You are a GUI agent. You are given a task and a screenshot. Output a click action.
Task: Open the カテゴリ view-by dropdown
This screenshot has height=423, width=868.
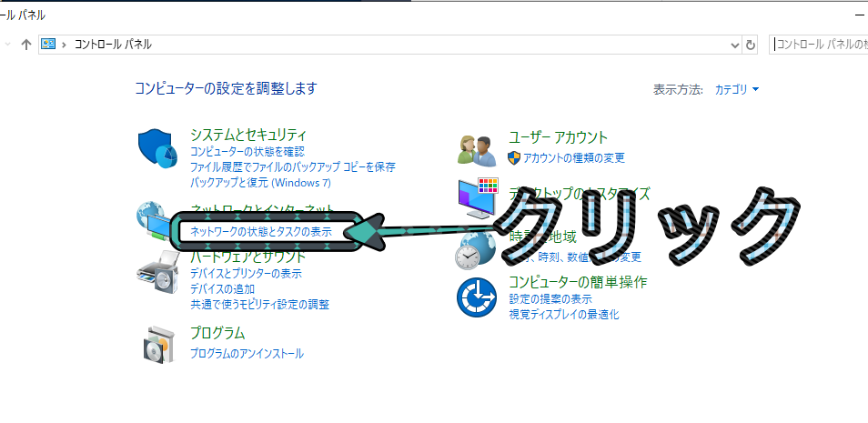coord(737,89)
